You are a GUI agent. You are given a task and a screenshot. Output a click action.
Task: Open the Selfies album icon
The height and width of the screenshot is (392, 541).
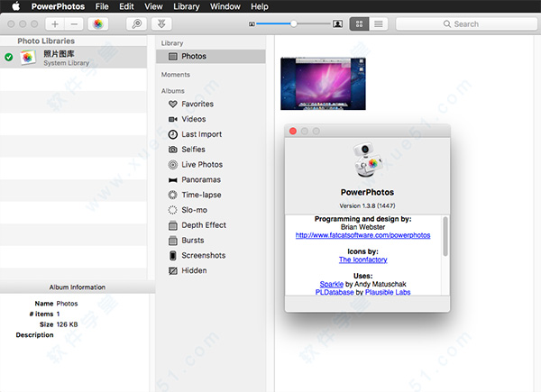pos(173,150)
